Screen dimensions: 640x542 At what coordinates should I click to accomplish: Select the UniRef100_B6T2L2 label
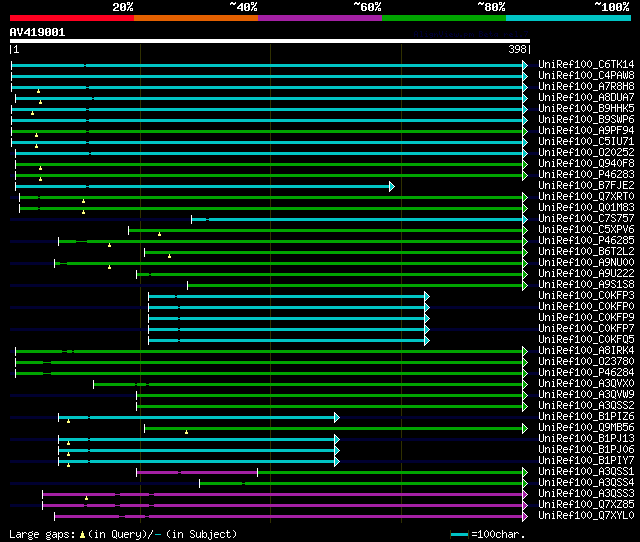[586, 252]
